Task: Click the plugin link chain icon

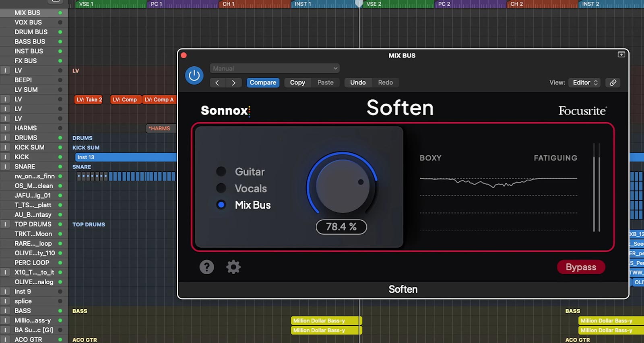Action: click(x=613, y=82)
